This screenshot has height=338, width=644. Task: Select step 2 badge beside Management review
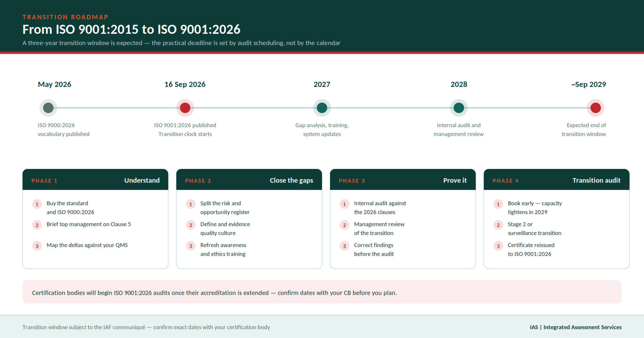(x=344, y=225)
